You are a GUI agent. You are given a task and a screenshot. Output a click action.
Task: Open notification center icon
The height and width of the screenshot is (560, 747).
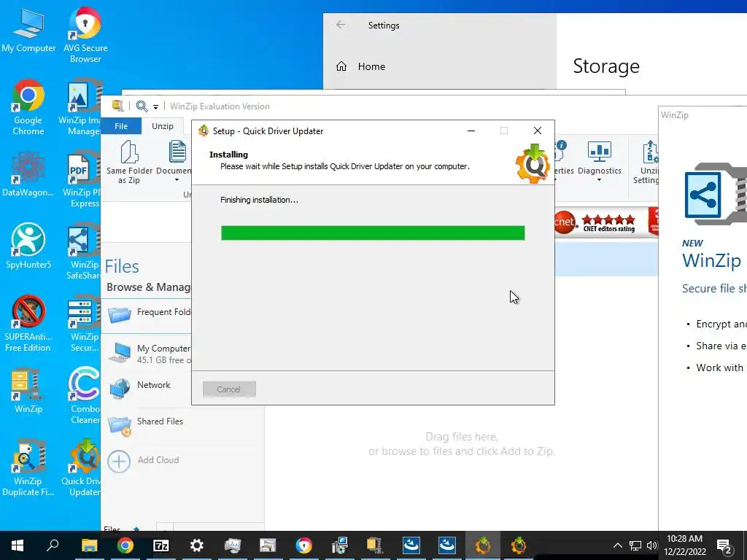724,545
